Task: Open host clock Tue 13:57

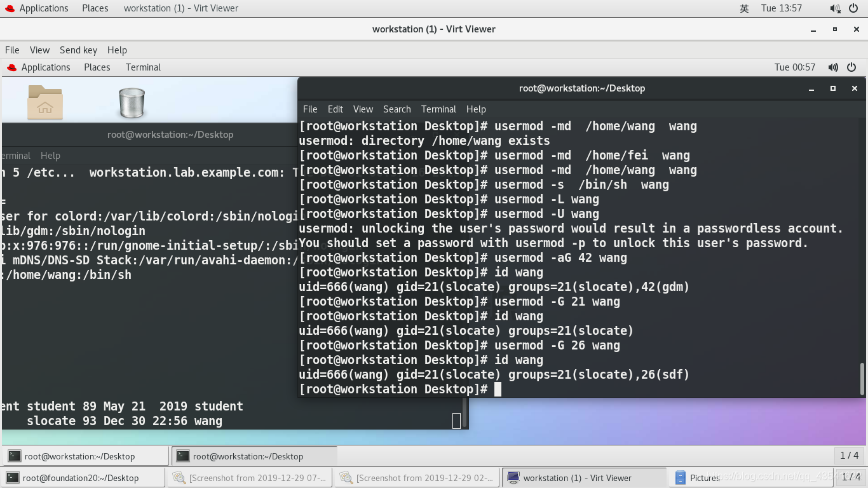Action: pyautogui.click(x=782, y=8)
